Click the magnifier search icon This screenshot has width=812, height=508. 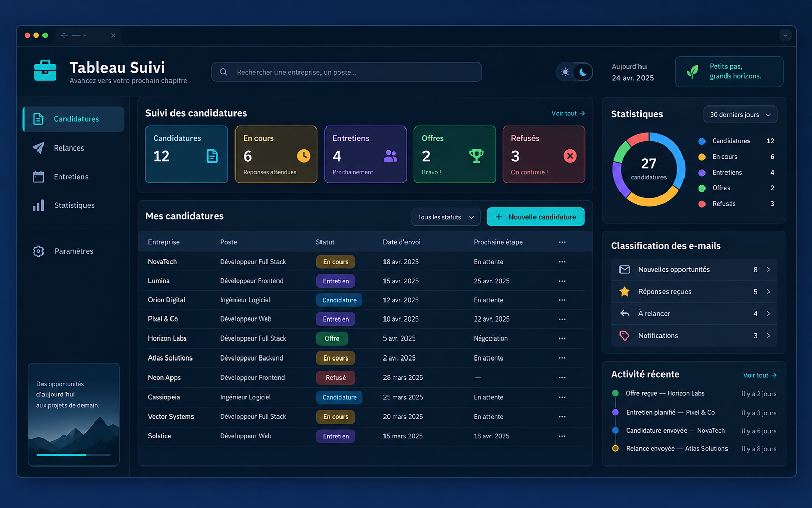click(x=224, y=72)
